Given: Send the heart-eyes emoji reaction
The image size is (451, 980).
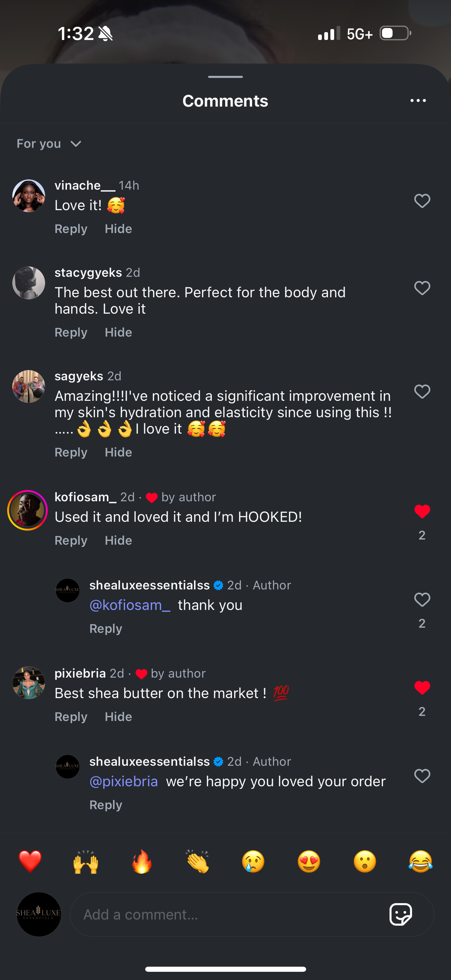Looking at the screenshot, I should click(309, 862).
